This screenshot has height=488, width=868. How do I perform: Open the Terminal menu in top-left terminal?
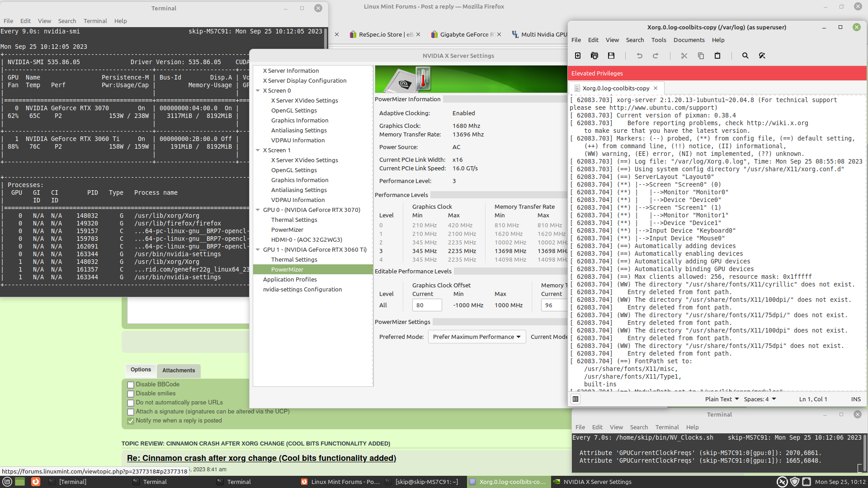pyautogui.click(x=95, y=21)
